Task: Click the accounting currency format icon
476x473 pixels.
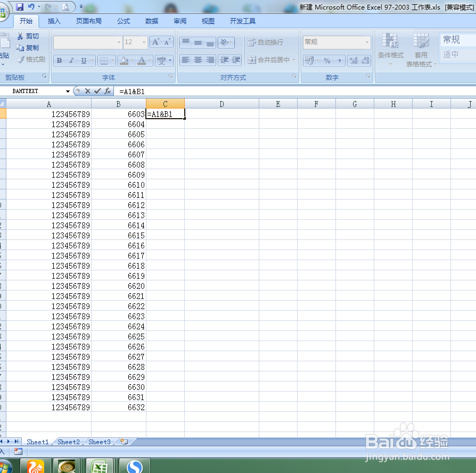Action: (x=309, y=61)
